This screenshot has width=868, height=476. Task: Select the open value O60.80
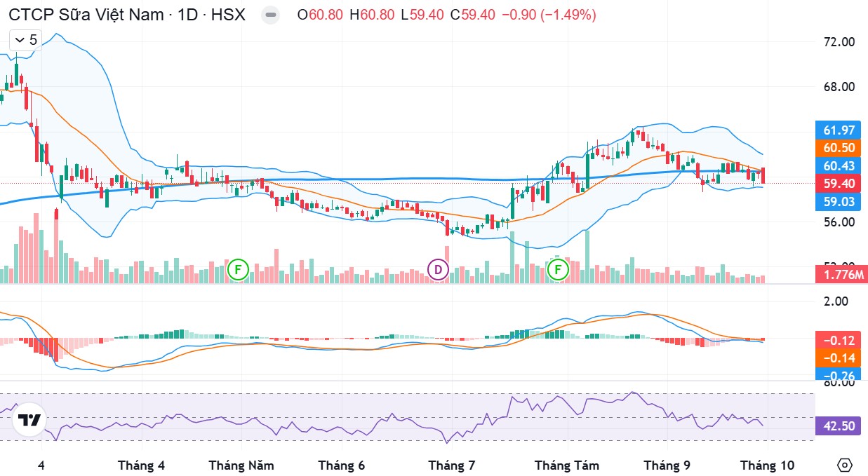point(321,14)
